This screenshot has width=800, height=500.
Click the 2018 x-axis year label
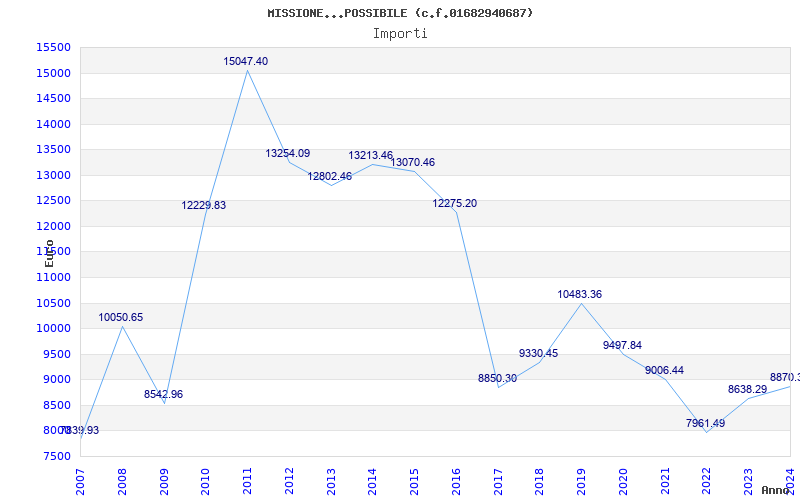(x=540, y=482)
